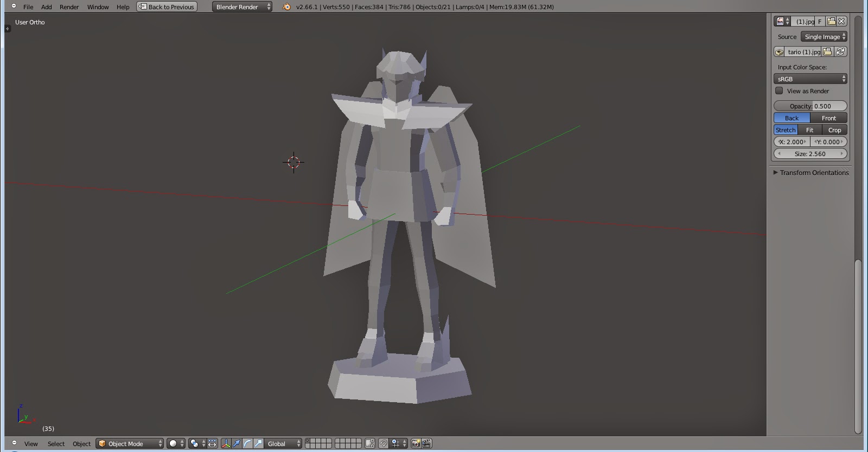Screen dimensions: 868x452
Task: Open the 3D view's View menu
Action: (x=31, y=444)
